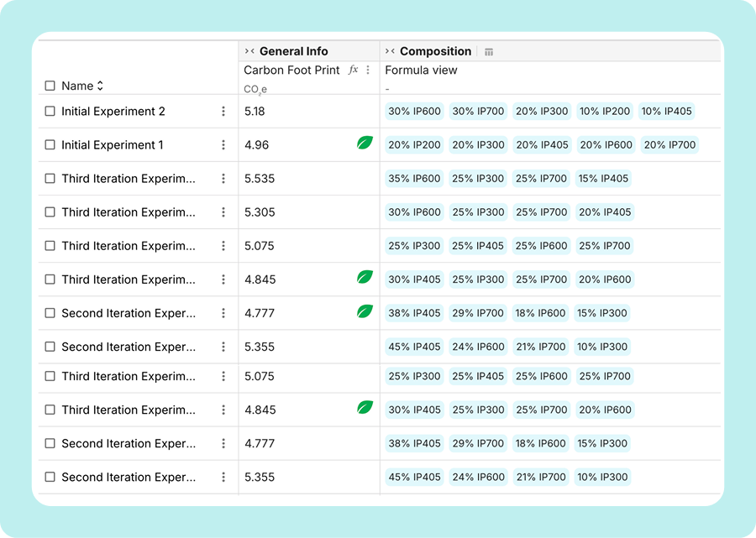Open the three-dot menu on the 5.305 row

click(x=223, y=212)
